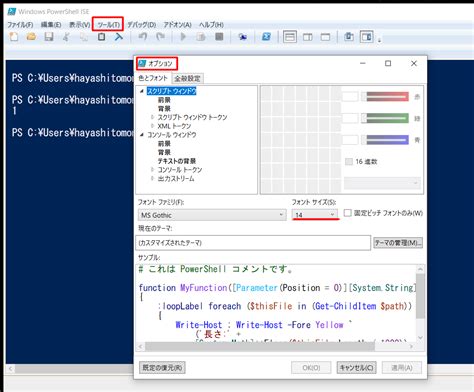Click the 既定の復元(R) button
474x392 pixels.
click(x=162, y=368)
